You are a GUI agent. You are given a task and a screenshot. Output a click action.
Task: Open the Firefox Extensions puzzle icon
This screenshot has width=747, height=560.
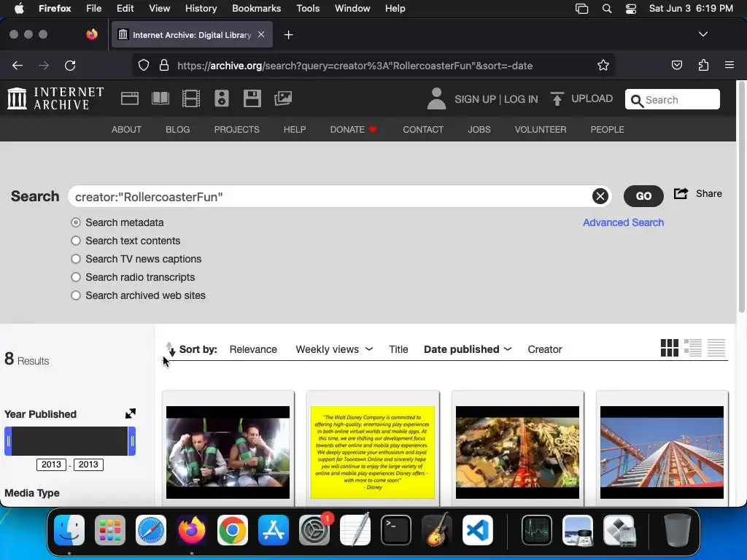click(x=703, y=65)
